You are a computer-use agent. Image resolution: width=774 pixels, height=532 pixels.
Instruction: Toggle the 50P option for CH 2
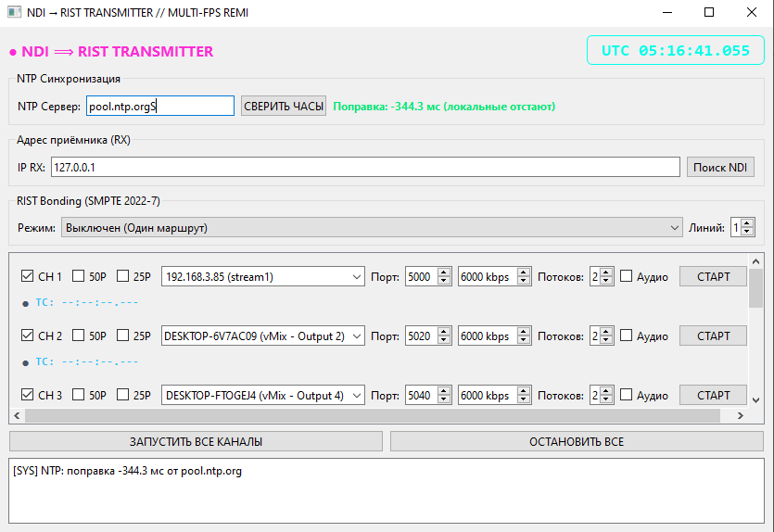pyautogui.click(x=78, y=336)
